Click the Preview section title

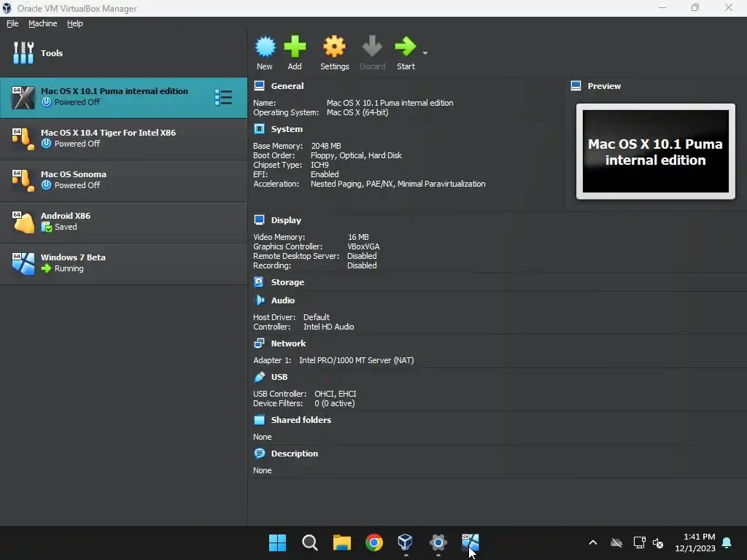tap(604, 86)
